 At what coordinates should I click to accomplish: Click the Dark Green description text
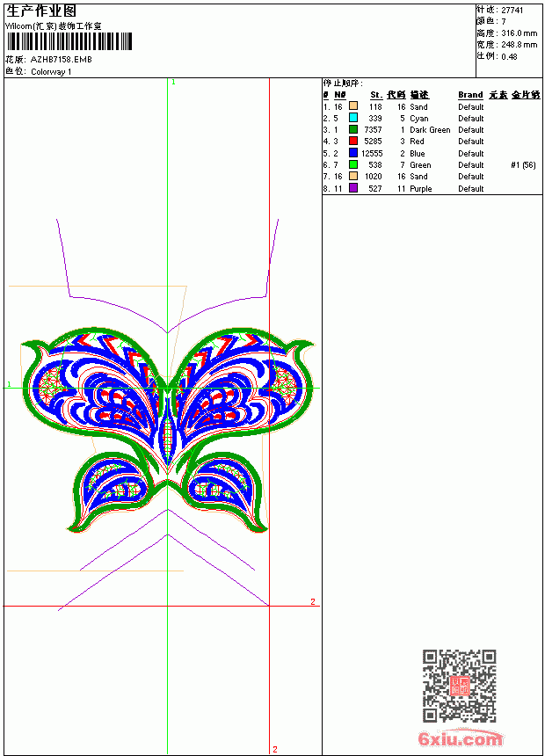(430, 130)
